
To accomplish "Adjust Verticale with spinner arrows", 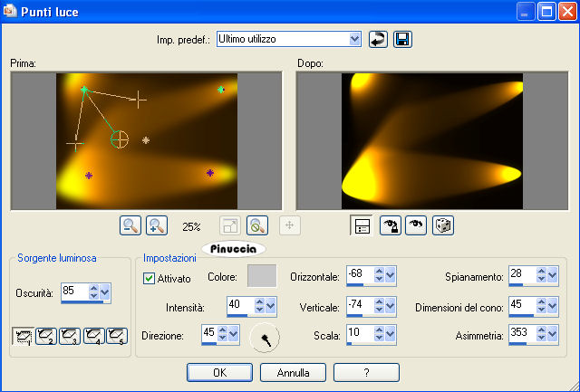I will (379, 305).
